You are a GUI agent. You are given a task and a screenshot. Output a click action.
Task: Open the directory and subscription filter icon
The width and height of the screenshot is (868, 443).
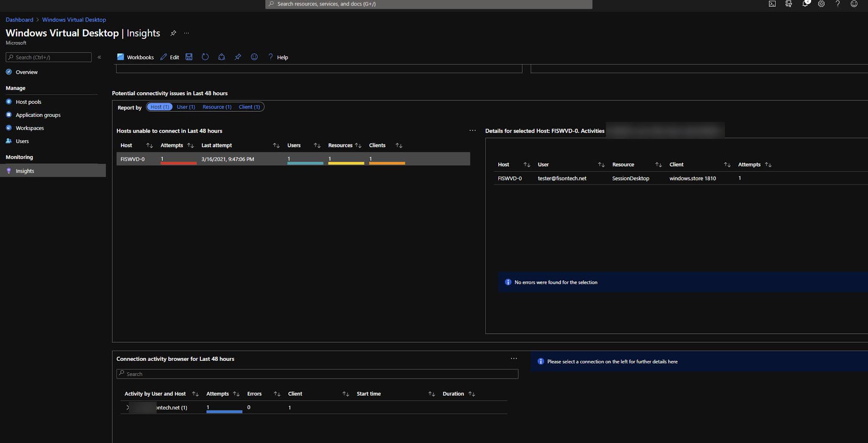789,4
